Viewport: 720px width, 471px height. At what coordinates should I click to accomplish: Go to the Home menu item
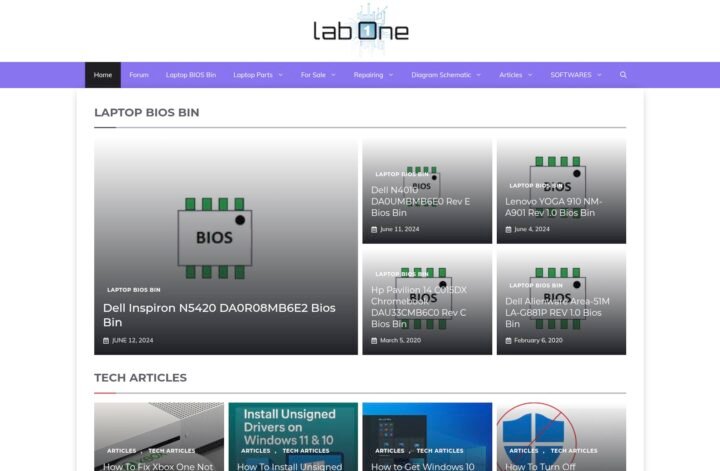103,75
